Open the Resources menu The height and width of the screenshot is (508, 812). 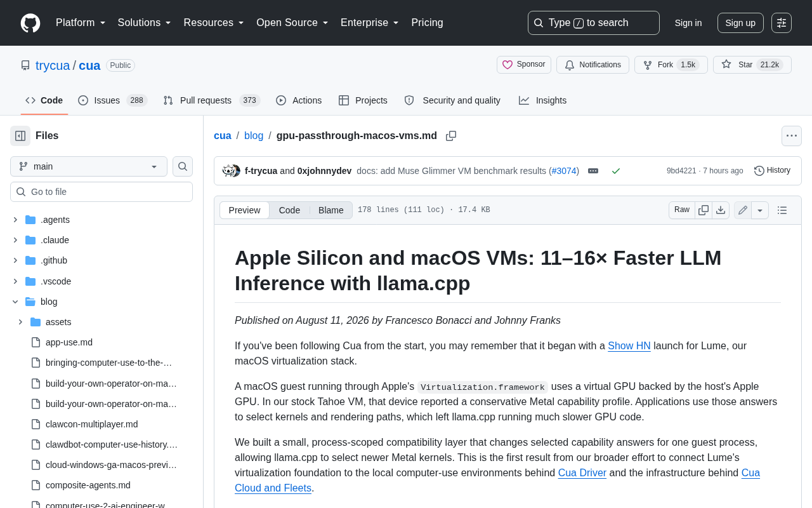point(214,23)
